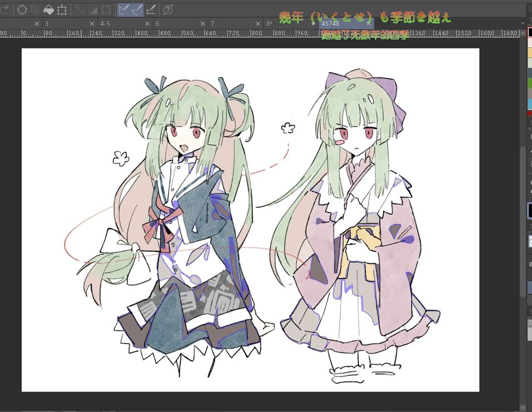Click Delete Outside Selection icon
Screen dimensions: 532x412
(x=35, y=10)
